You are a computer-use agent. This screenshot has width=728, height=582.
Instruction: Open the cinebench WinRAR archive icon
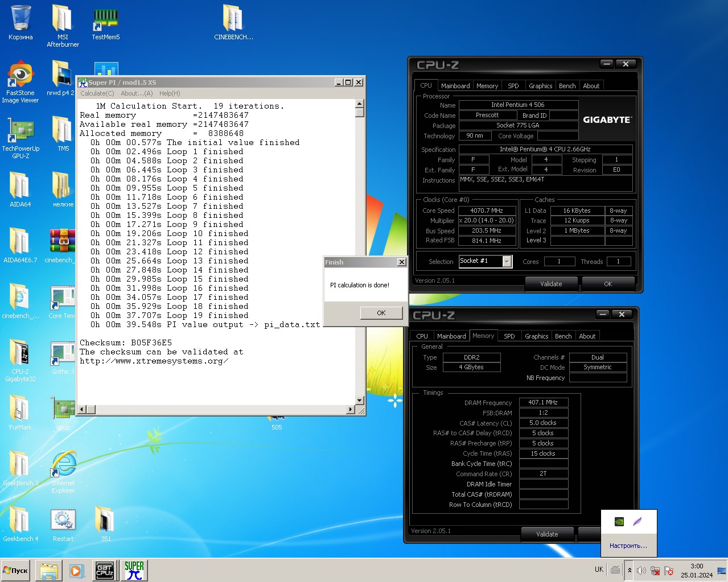tap(60, 245)
